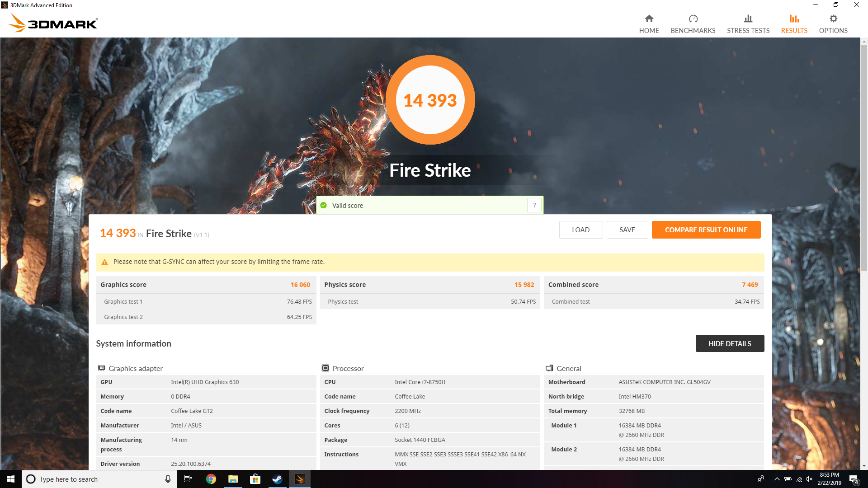Image resolution: width=868 pixels, height=488 pixels.
Task: Click the Processor section icon
Action: [325, 368]
